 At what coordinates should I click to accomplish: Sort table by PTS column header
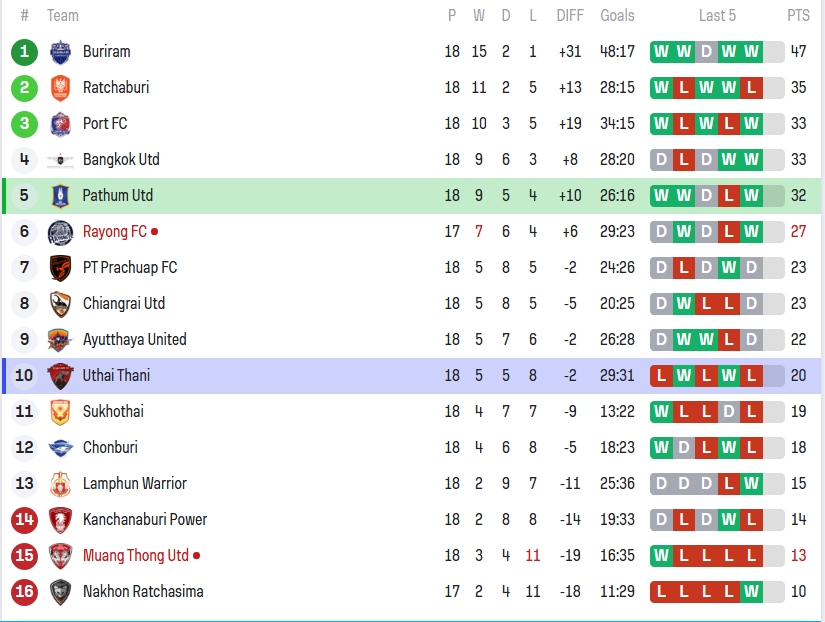pos(798,16)
